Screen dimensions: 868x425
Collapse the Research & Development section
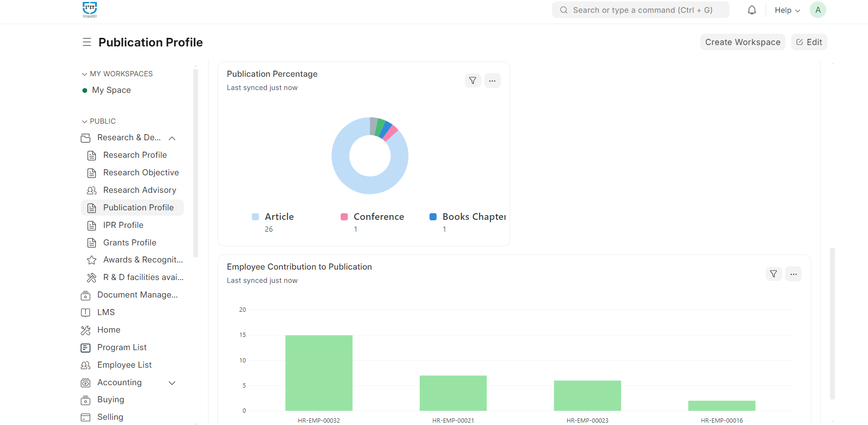pos(172,138)
